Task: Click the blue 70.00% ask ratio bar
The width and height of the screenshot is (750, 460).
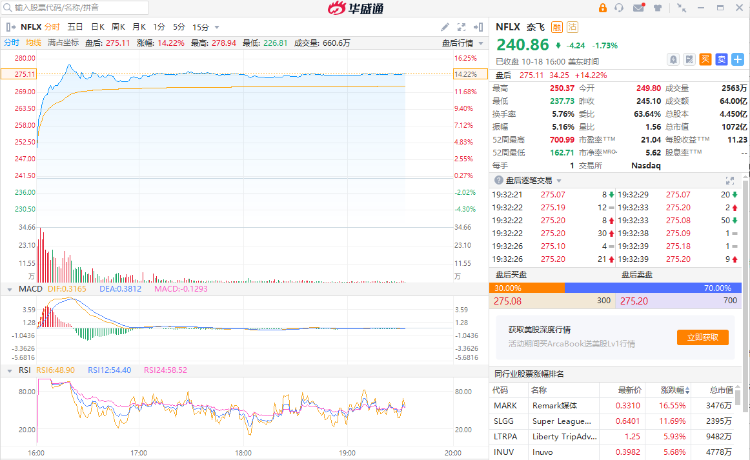Action: tap(653, 288)
